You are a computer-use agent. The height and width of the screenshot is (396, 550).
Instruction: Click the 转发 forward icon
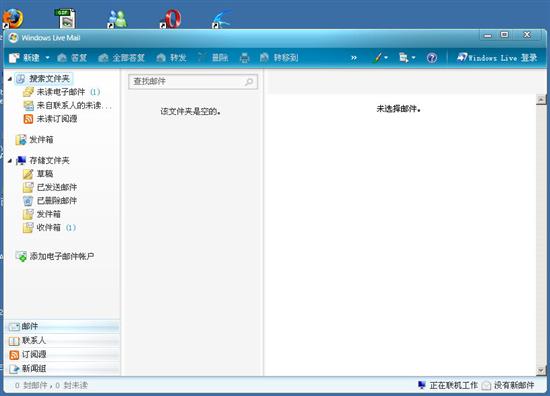(x=161, y=58)
